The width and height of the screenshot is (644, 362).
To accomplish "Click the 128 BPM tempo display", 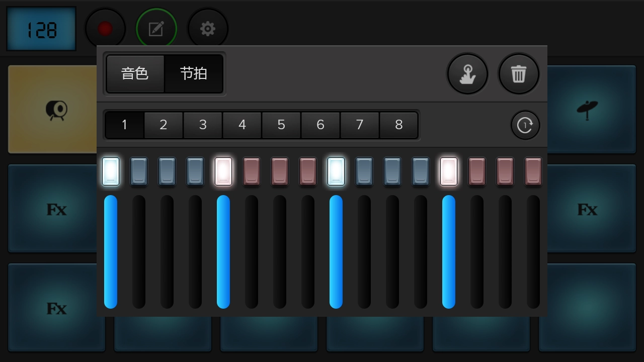I will coord(41,29).
